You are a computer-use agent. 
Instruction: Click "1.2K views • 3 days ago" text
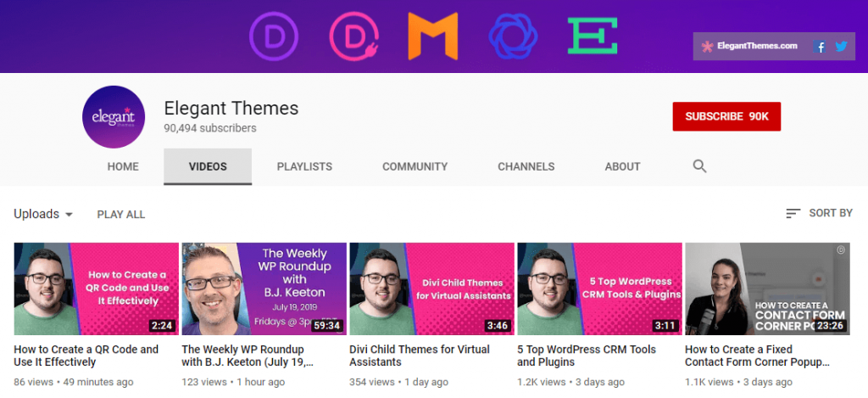click(x=570, y=382)
